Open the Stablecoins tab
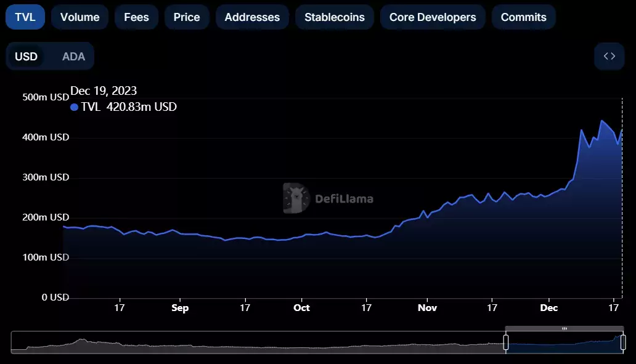 (335, 17)
